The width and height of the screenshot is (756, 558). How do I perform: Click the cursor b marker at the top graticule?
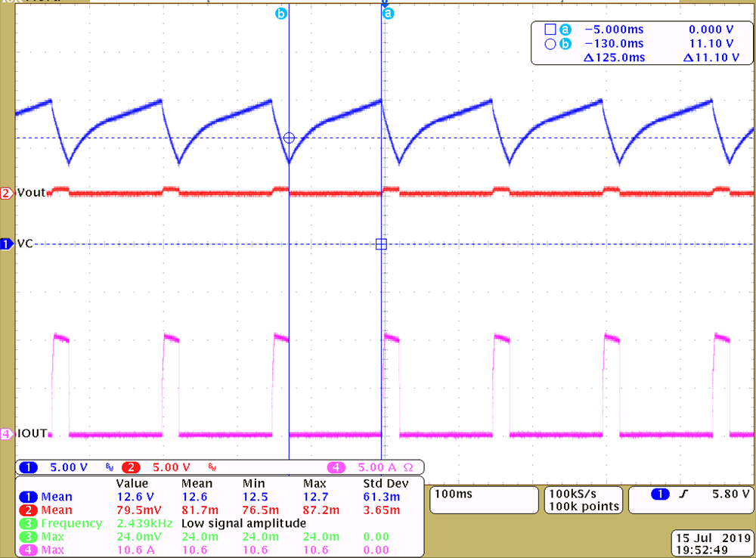pyautogui.click(x=282, y=13)
